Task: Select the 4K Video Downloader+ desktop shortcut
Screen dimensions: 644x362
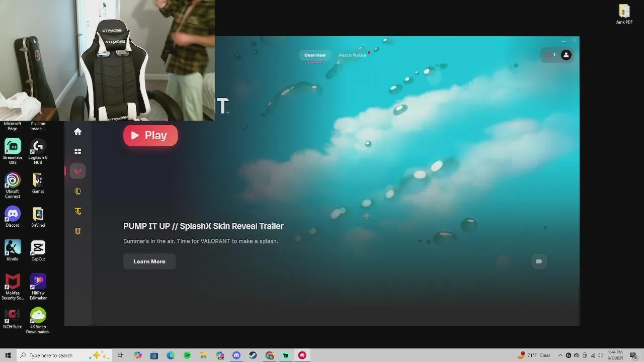Action: point(38,321)
